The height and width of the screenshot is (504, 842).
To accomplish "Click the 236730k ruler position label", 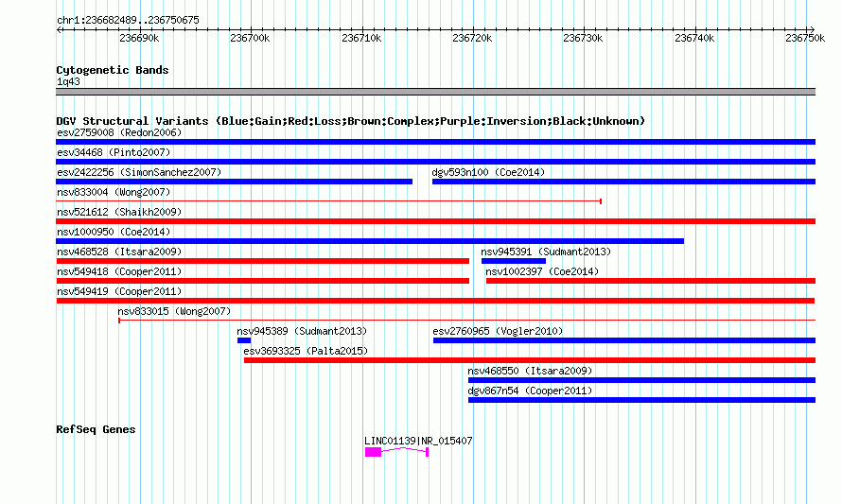I will (583, 38).
